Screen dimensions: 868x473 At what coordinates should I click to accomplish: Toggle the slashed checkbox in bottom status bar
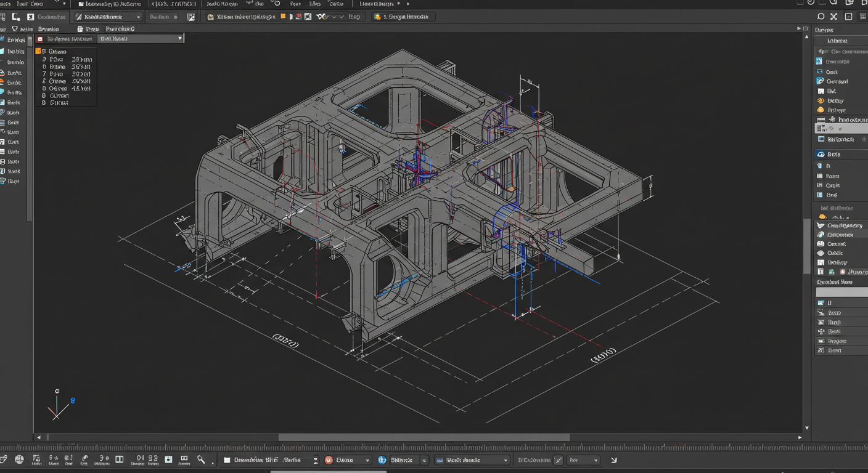tap(558, 460)
